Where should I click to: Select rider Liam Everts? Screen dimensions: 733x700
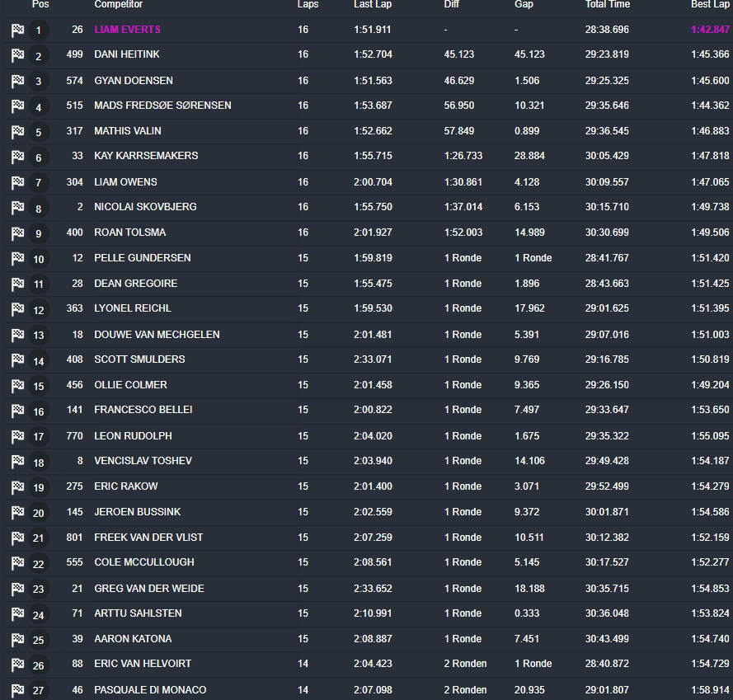[x=127, y=30]
